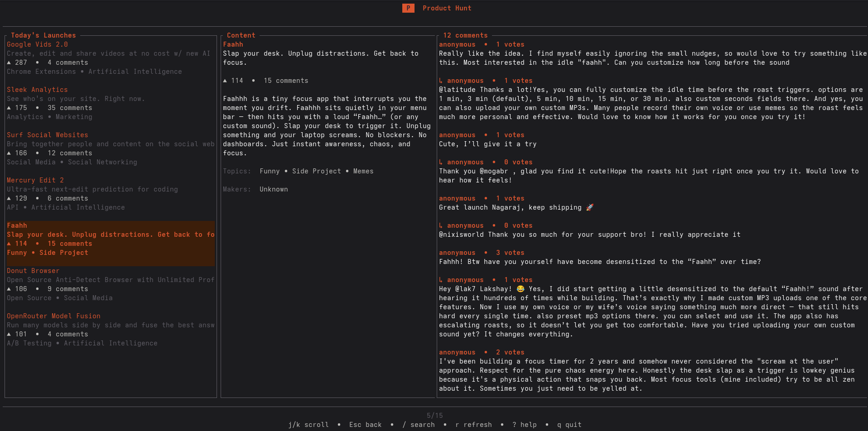Click the Faahh heading in Content panel

click(233, 44)
